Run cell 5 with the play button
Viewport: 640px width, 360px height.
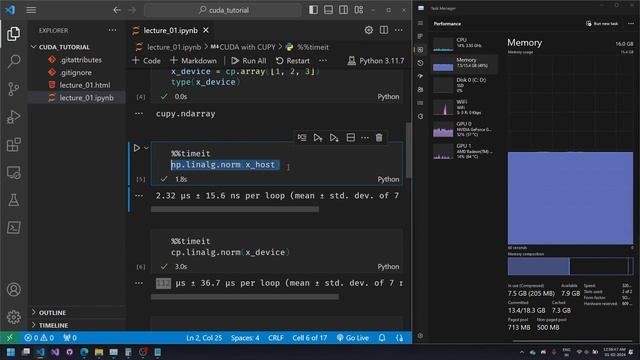(137, 148)
